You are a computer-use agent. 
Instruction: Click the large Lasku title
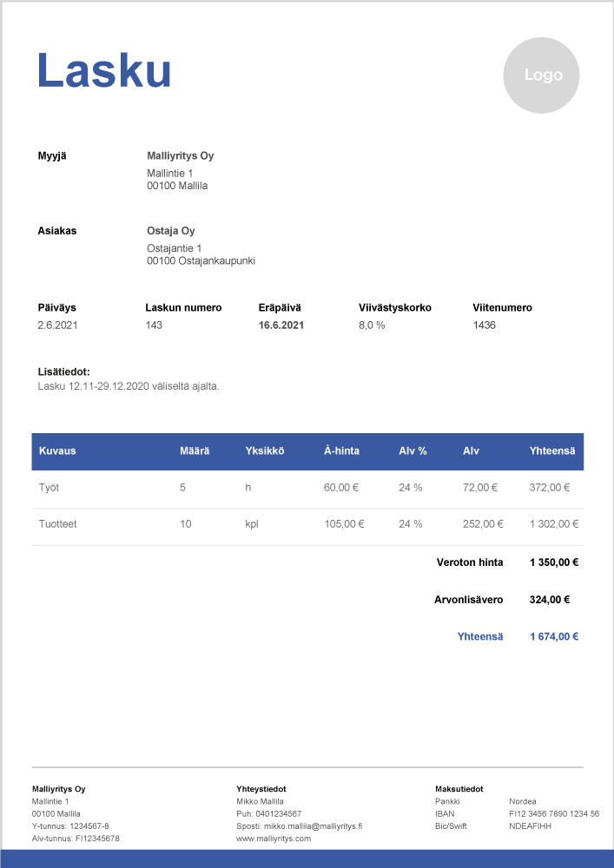pos(104,70)
